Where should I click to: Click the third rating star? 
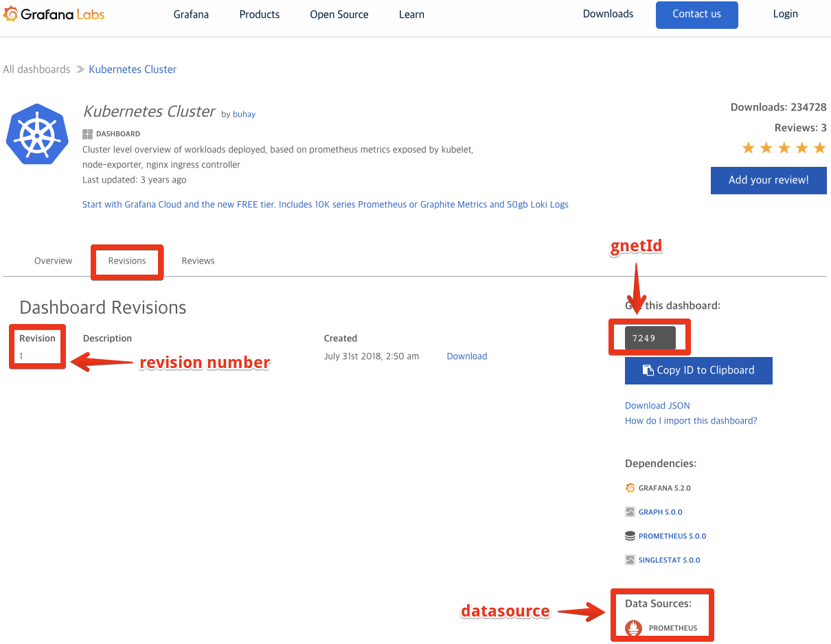point(784,148)
